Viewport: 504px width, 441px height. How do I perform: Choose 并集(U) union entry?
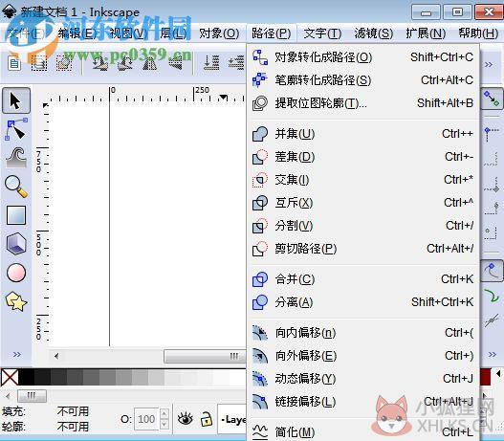[x=363, y=134]
